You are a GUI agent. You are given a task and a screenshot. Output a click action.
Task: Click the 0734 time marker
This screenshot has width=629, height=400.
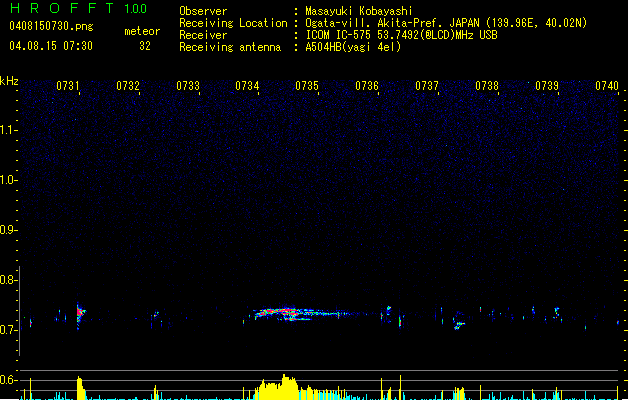pos(247,86)
